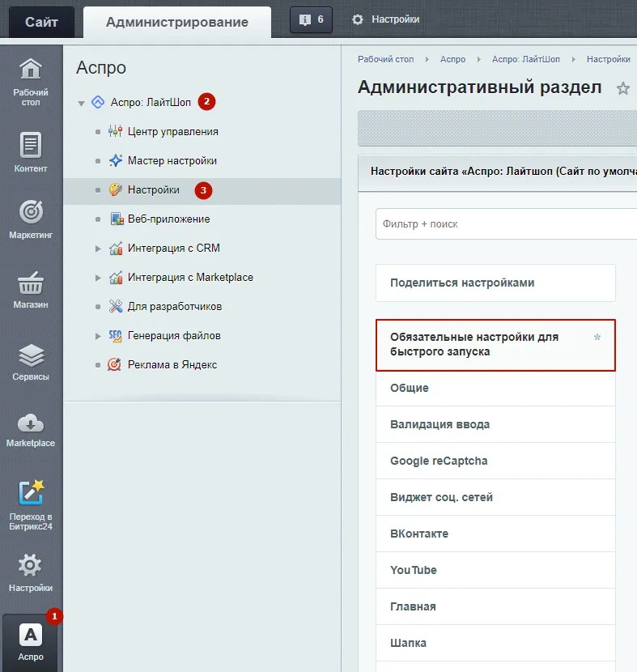Open the Виджет соц. сетей section
Image resolution: width=637 pixels, height=672 pixels.
[x=495, y=497]
